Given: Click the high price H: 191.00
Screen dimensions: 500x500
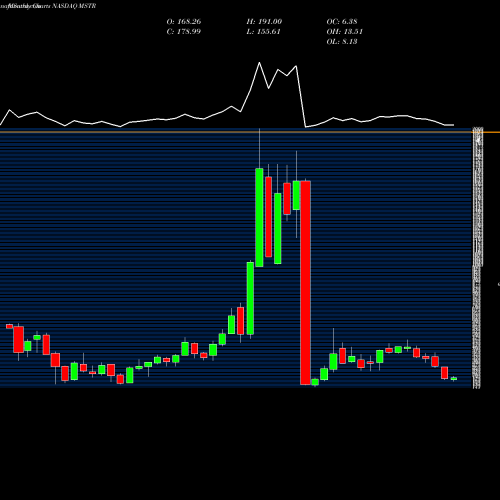Looking at the screenshot, I should coord(264,22).
